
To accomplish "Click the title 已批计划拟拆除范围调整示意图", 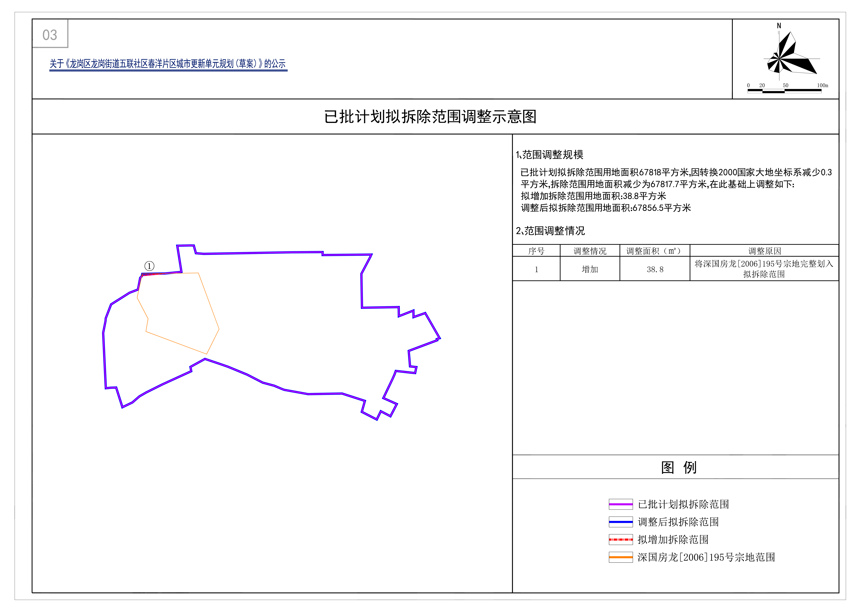I will [x=430, y=116].
